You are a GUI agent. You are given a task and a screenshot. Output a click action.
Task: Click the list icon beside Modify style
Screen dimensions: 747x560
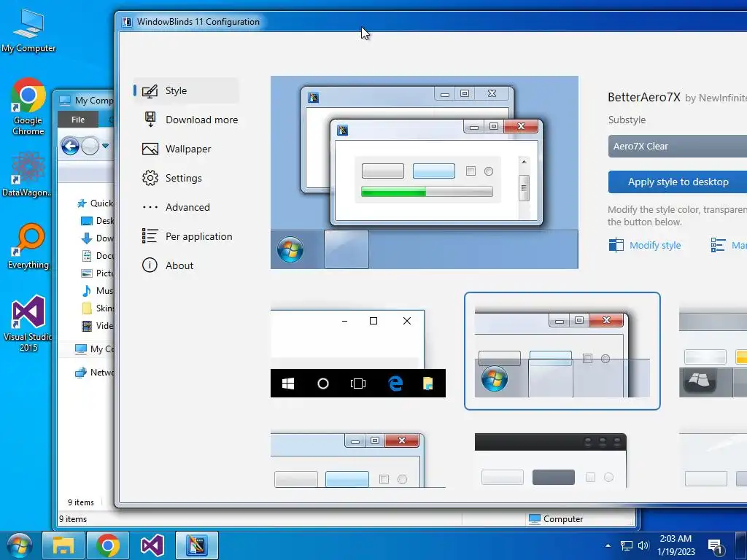click(718, 245)
